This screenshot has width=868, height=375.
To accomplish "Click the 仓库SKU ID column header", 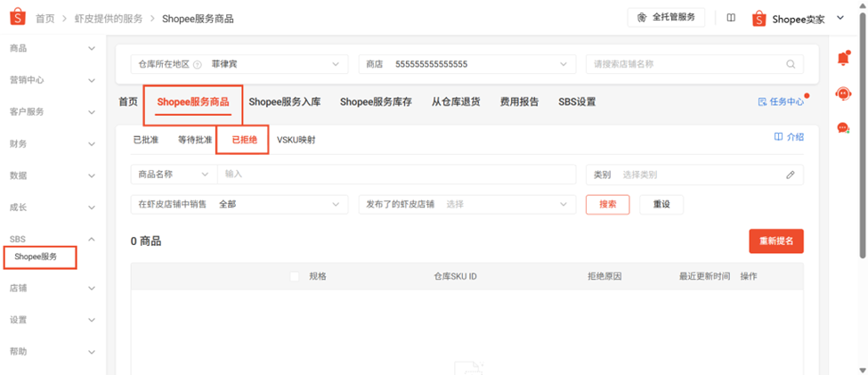I will [455, 276].
